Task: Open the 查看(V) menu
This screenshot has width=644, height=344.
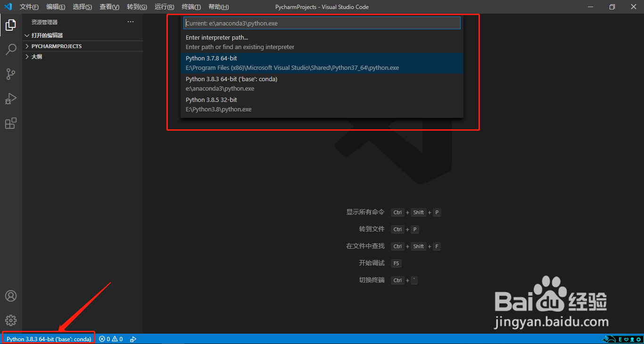Action: tap(109, 7)
